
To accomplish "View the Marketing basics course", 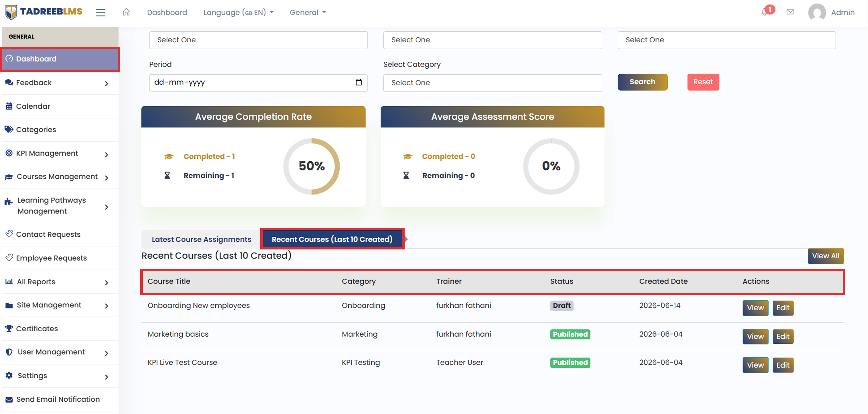I will pyautogui.click(x=755, y=337).
